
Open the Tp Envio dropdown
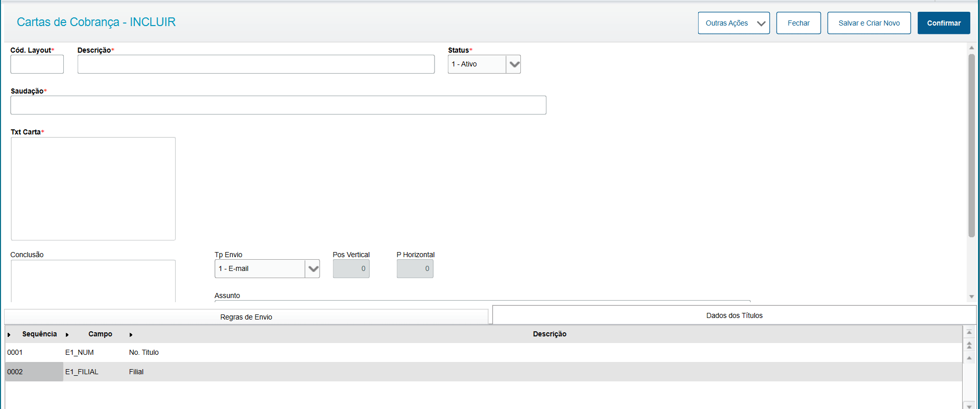pos(313,269)
